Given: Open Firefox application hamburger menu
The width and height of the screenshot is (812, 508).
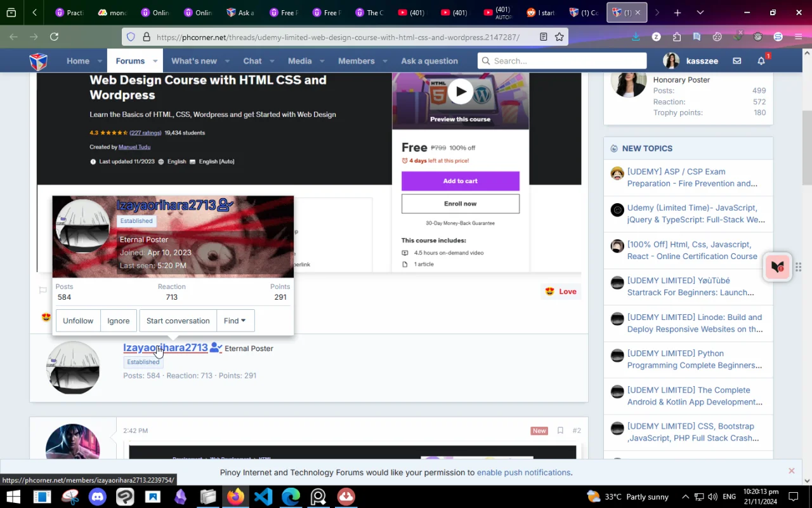Looking at the screenshot, I should click(798, 37).
